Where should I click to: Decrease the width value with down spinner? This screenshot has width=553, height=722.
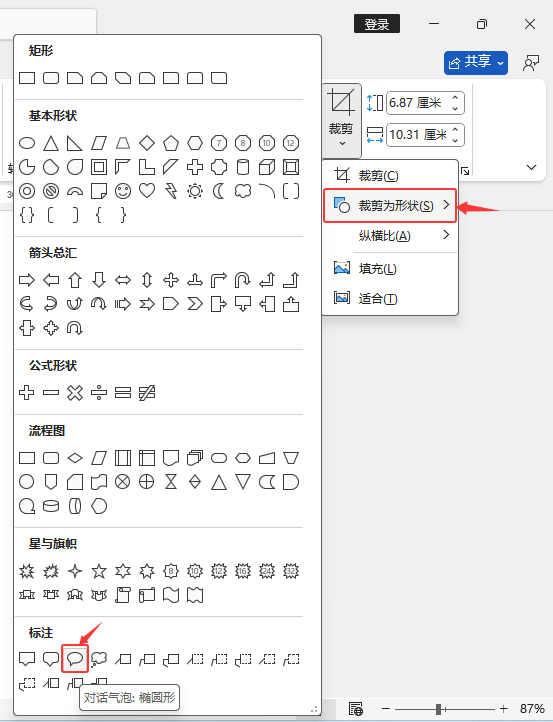coord(455,140)
